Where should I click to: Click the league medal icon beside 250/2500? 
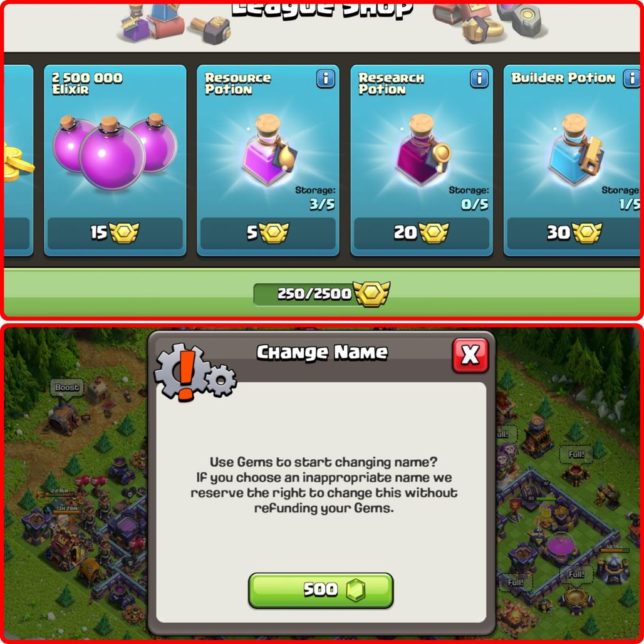pyautogui.click(x=371, y=294)
